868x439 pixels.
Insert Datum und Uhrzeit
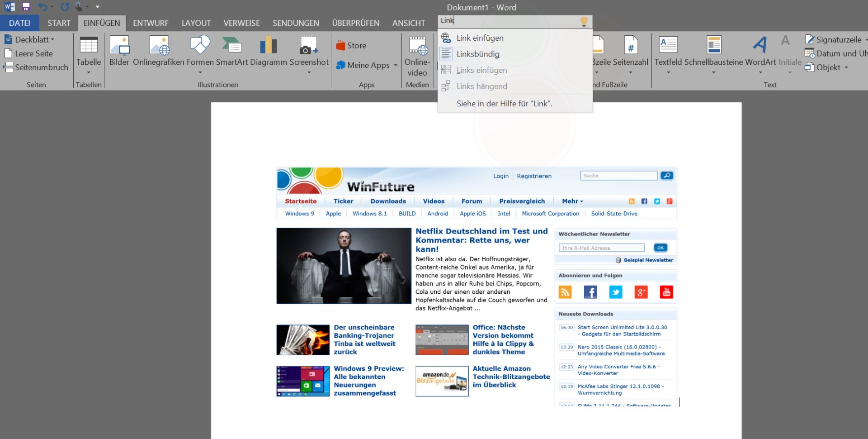tap(836, 53)
